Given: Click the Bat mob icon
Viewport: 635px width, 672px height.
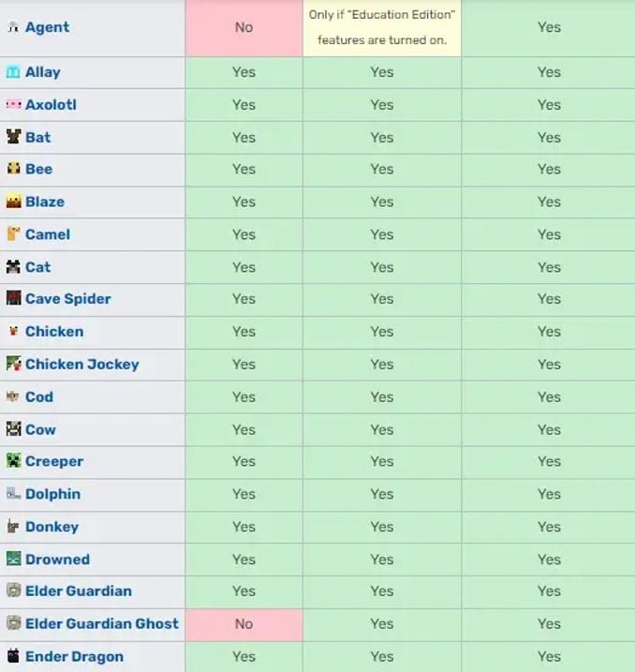Looking at the screenshot, I should click(13, 137).
